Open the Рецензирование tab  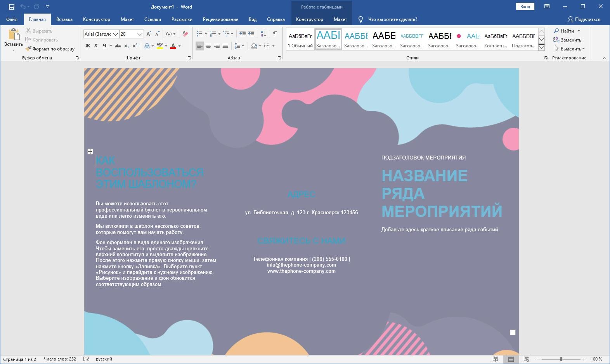[x=220, y=19]
